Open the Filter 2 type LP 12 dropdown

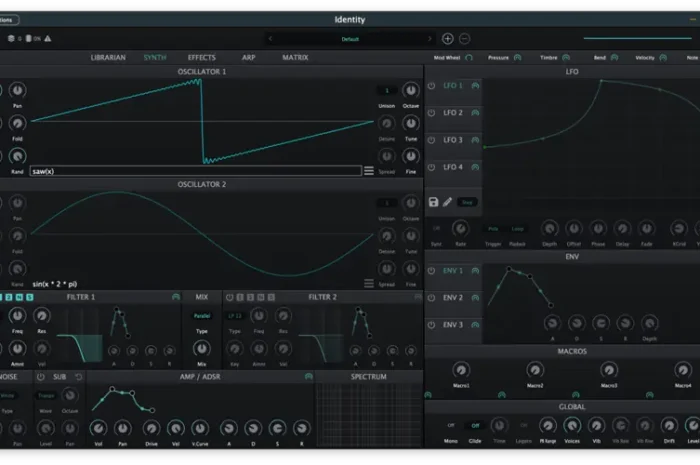(234, 316)
